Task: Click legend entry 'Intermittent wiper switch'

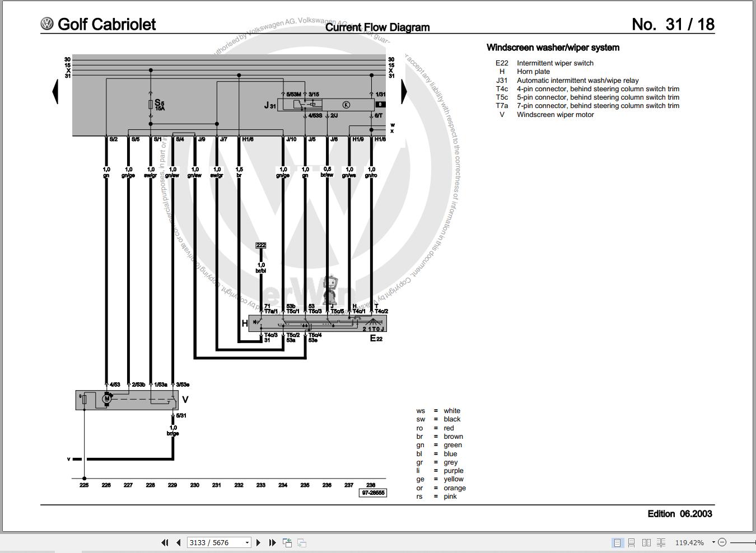Action: tap(555, 63)
